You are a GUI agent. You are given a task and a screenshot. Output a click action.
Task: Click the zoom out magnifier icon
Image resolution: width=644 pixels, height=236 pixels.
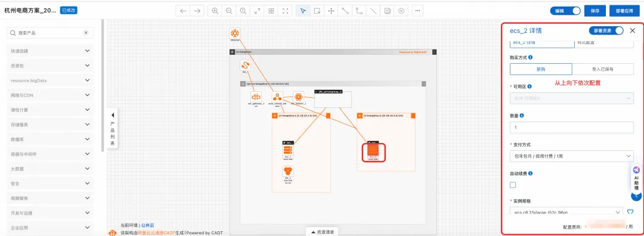229,11
